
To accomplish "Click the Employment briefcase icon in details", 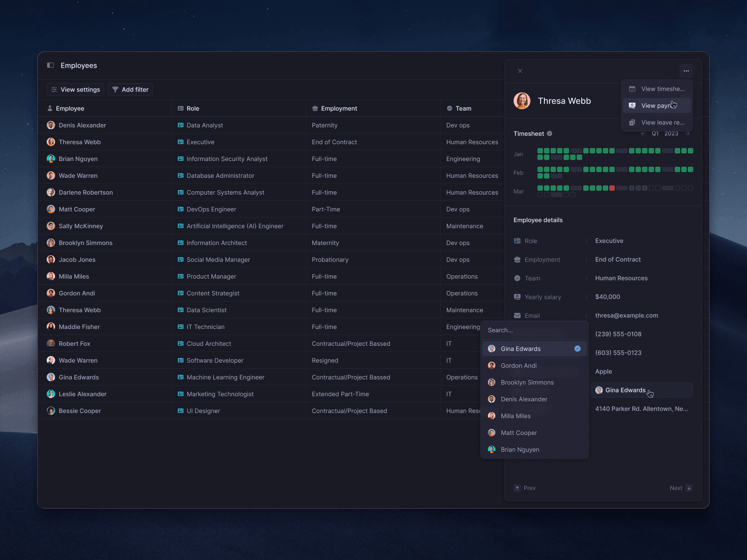I will (517, 259).
